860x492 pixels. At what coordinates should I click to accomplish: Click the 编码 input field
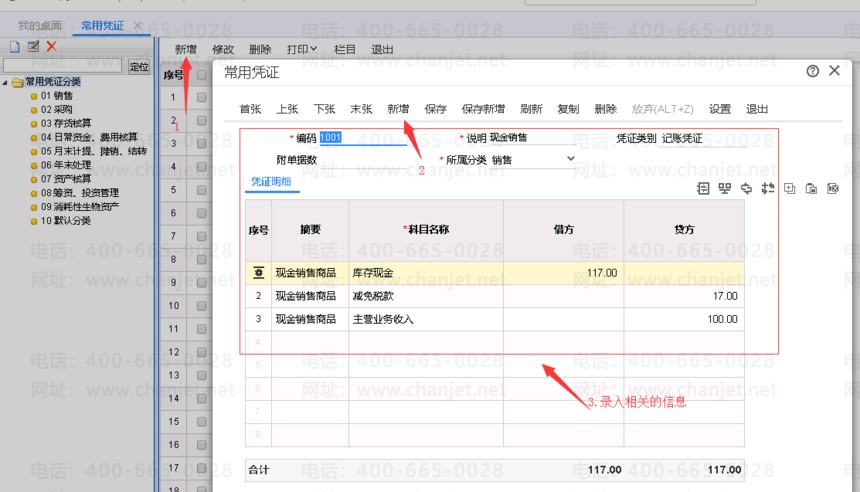364,138
